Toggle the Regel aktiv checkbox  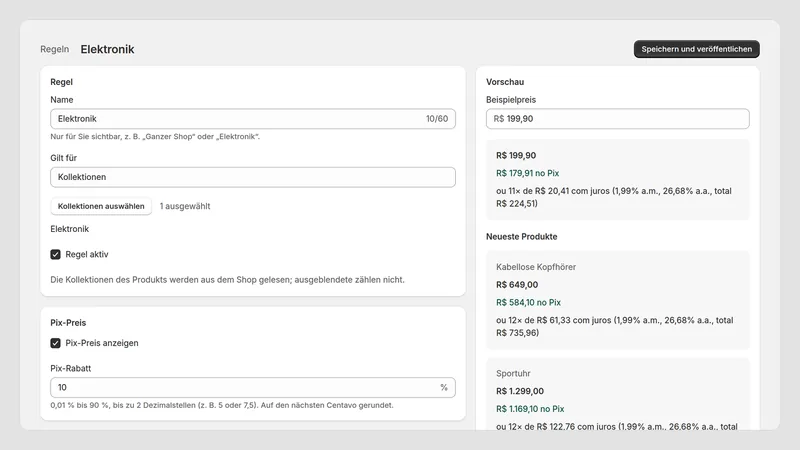click(x=56, y=254)
